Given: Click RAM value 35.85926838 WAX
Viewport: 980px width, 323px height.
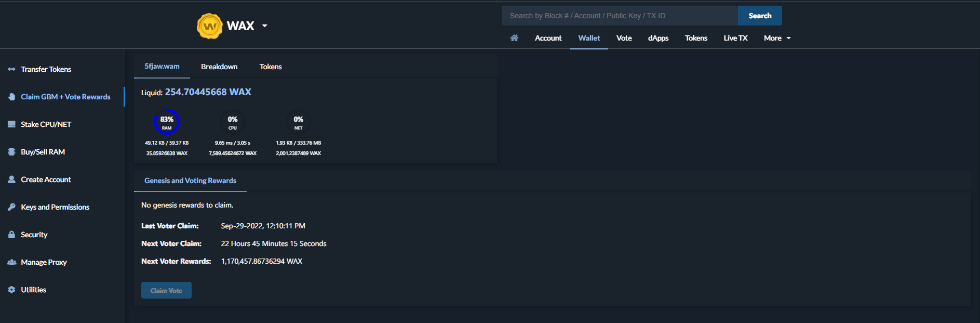Looking at the screenshot, I should (167, 153).
